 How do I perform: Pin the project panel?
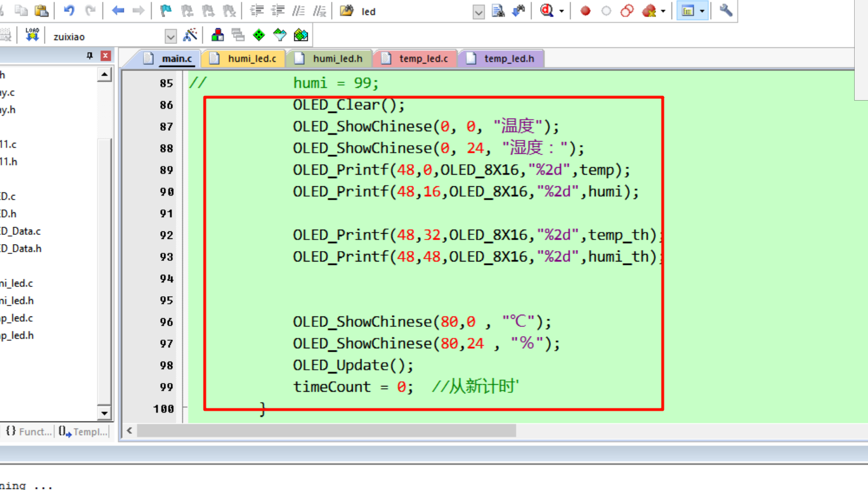click(x=89, y=56)
